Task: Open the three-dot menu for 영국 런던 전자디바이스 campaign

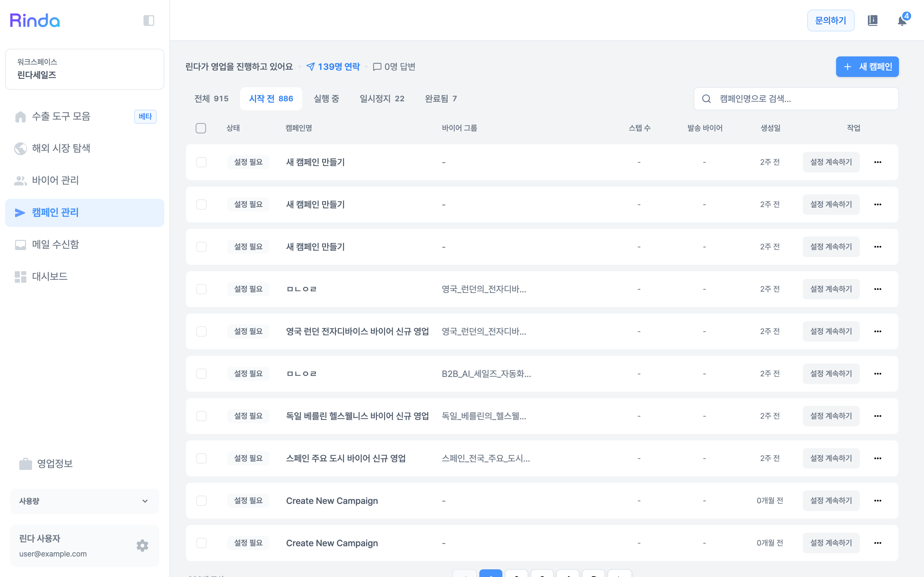Action: pyautogui.click(x=878, y=331)
